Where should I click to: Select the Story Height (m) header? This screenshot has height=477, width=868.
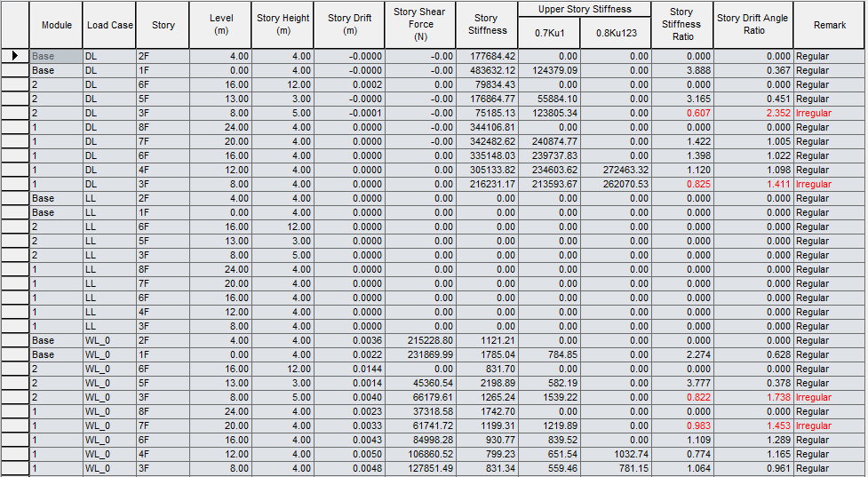coord(283,25)
